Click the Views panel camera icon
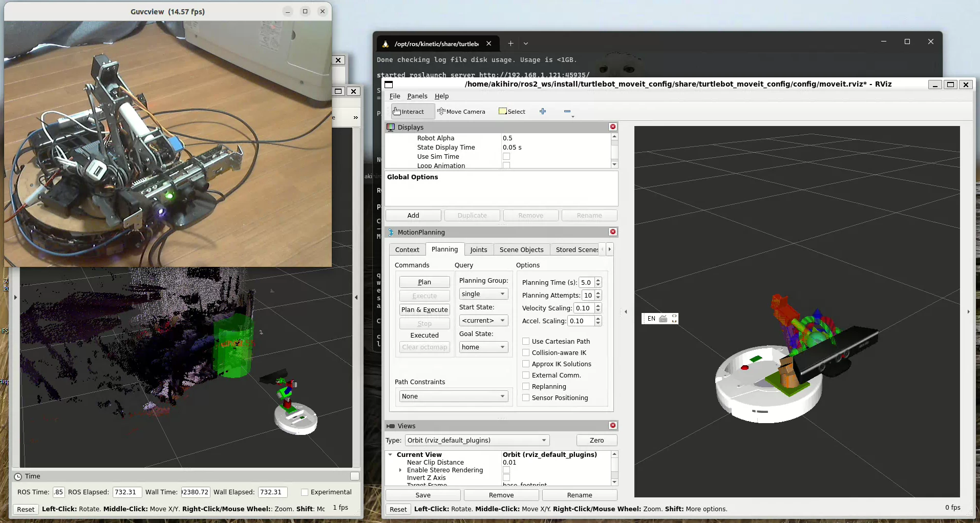Image resolution: width=980 pixels, height=523 pixels. coord(391,426)
